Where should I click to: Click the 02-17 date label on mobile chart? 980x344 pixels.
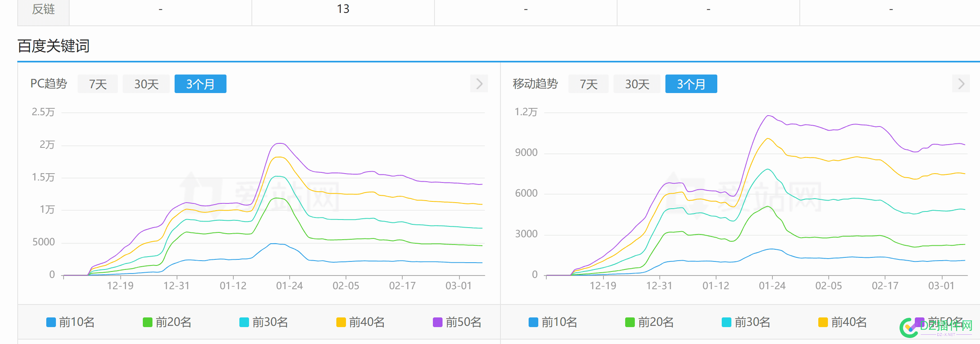(x=885, y=286)
